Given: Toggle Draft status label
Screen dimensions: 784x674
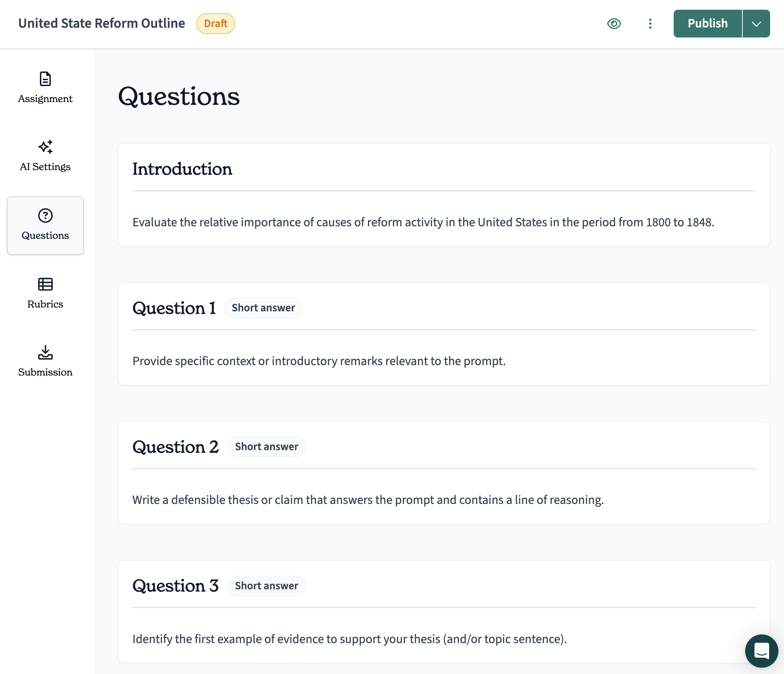Looking at the screenshot, I should click(x=215, y=23).
